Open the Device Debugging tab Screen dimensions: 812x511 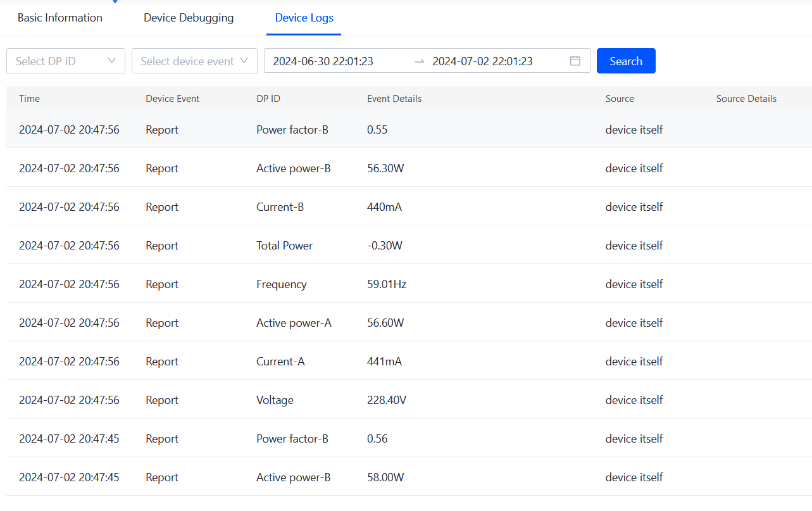point(189,18)
